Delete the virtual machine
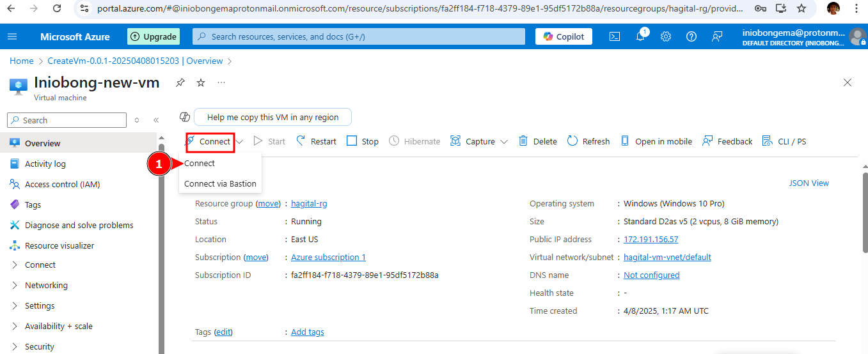 pos(537,141)
